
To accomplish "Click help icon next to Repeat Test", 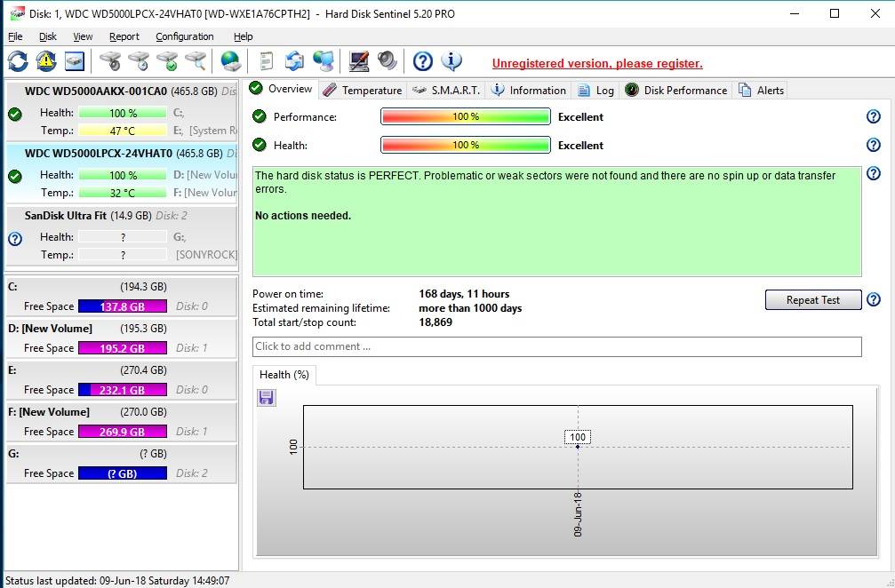I will click(873, 300).
